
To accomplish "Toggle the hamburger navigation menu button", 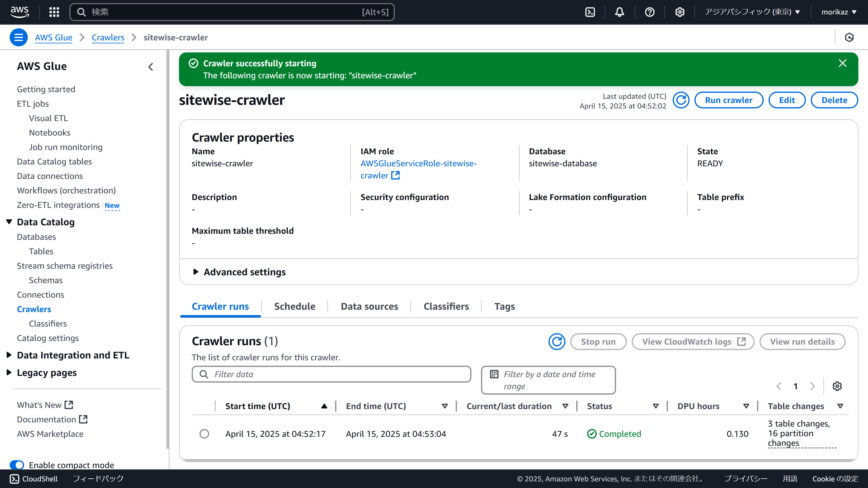I will pos(18,37).
